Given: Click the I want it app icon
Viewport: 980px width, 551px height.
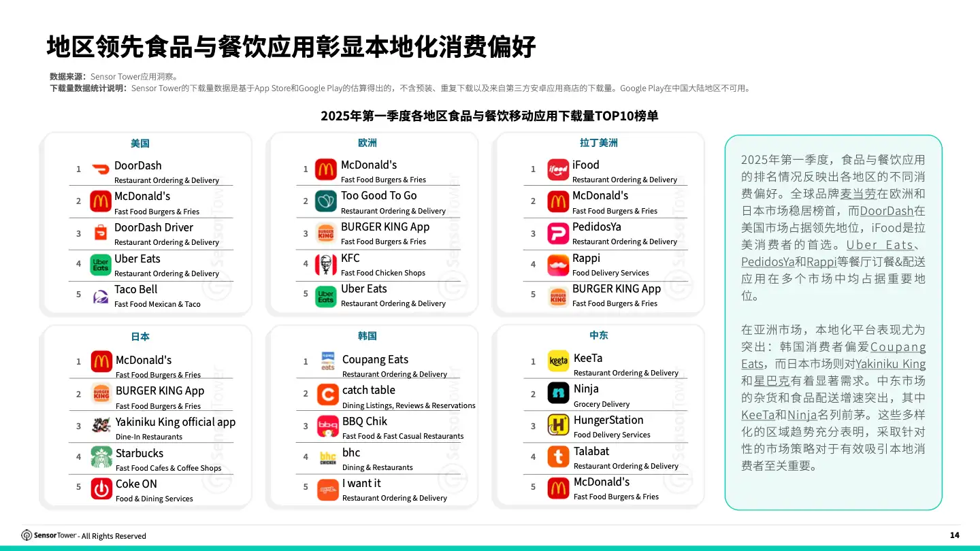Looking at the screenshot, I should point(328,488).
